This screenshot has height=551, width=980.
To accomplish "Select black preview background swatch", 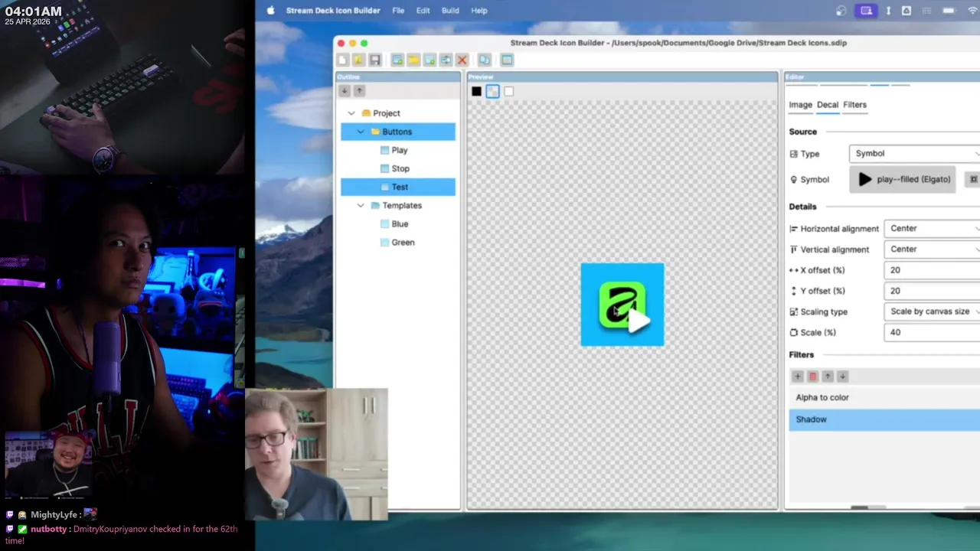I will coord(476,91).
